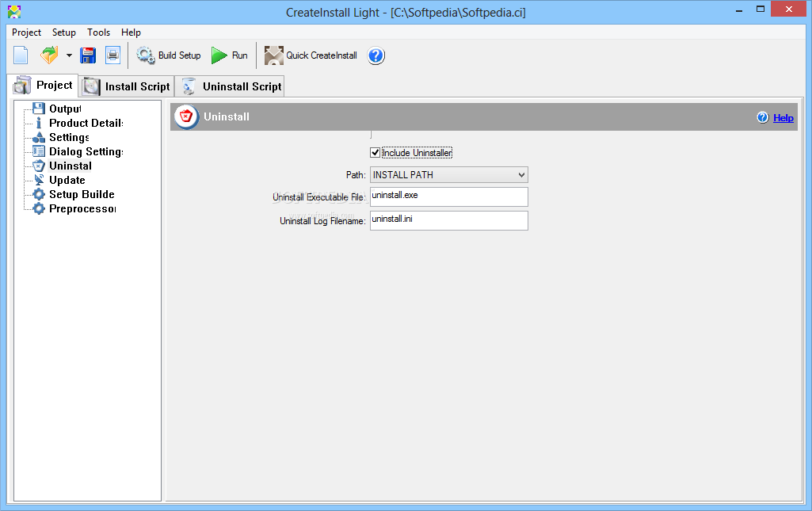The width and height of the screenshot is (812, 511).
Task: Click Build Setup in the toolbar
Action: tap(168, 55)
